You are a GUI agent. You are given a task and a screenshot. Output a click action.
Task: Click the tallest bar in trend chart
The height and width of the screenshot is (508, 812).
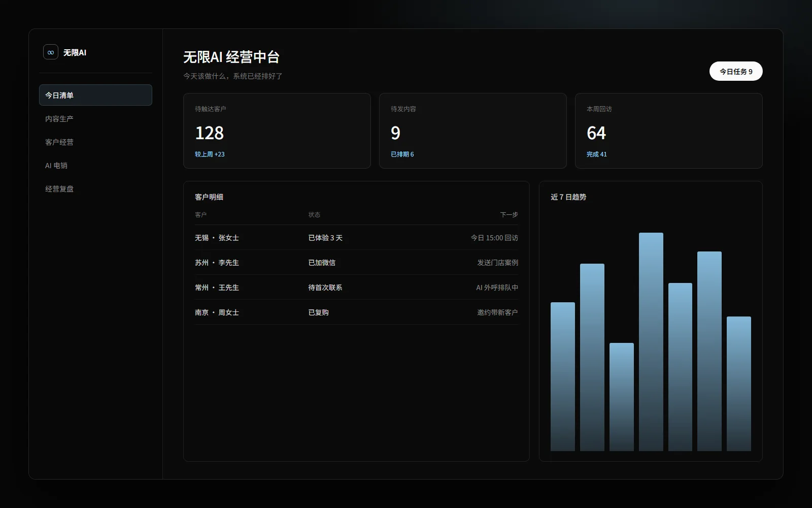(x=651, y=342)
